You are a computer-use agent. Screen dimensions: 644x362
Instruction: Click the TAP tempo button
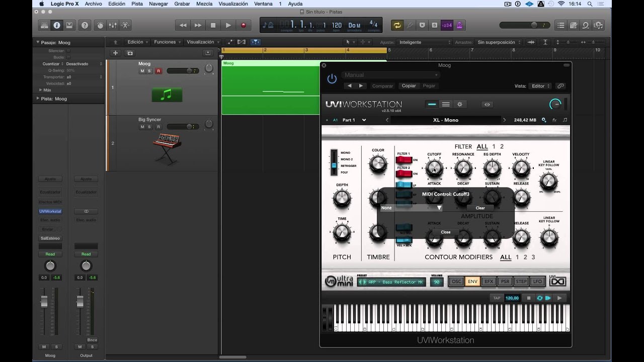pos(497,298)
